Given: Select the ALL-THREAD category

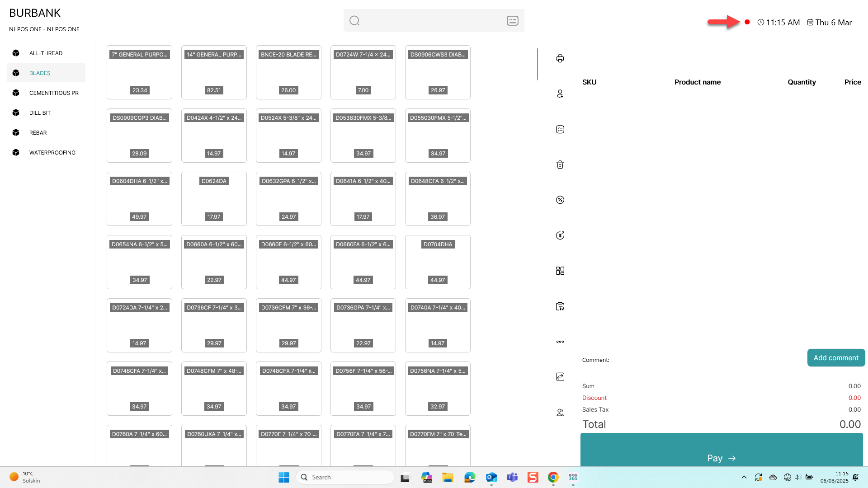Looking at the screenshot, I should tap(46, 53).
